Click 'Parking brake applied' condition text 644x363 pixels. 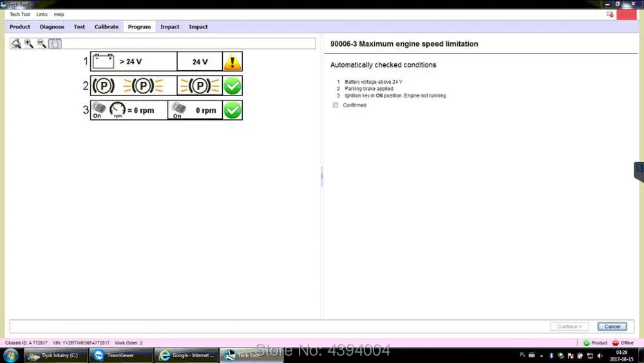click(369, 89)
